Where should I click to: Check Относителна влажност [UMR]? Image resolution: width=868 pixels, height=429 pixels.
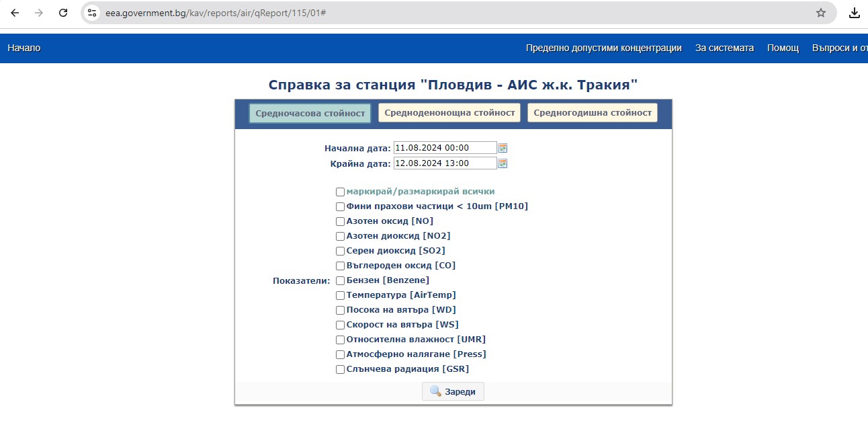coord(340,340)
